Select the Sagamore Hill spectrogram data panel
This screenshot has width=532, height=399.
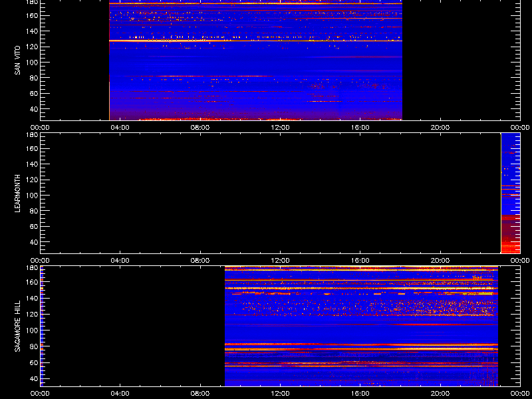pos(361,326)
